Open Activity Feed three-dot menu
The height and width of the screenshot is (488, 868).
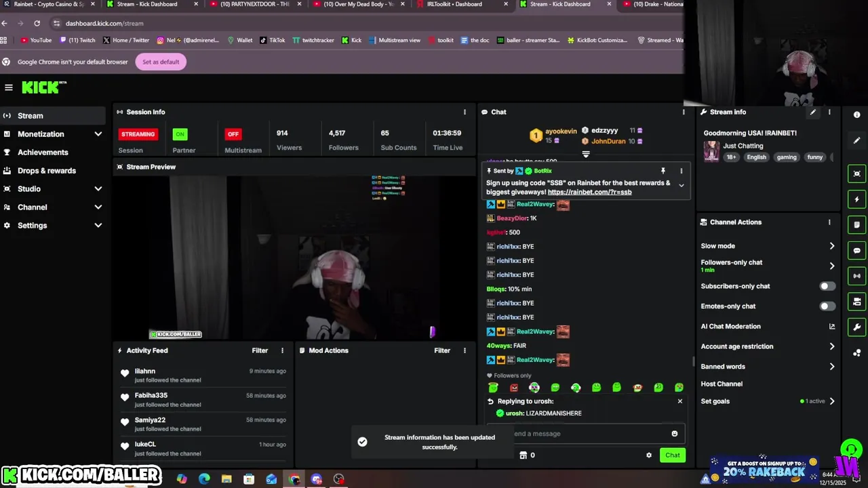(283, 350)
